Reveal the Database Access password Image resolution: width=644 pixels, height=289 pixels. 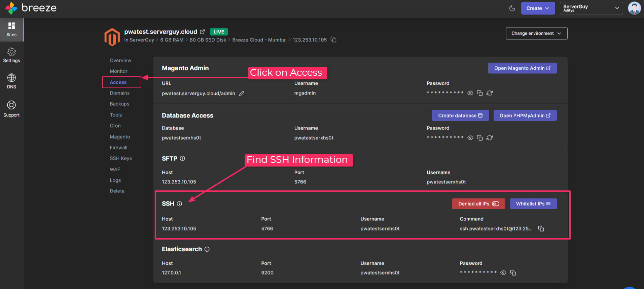(470, 138)
